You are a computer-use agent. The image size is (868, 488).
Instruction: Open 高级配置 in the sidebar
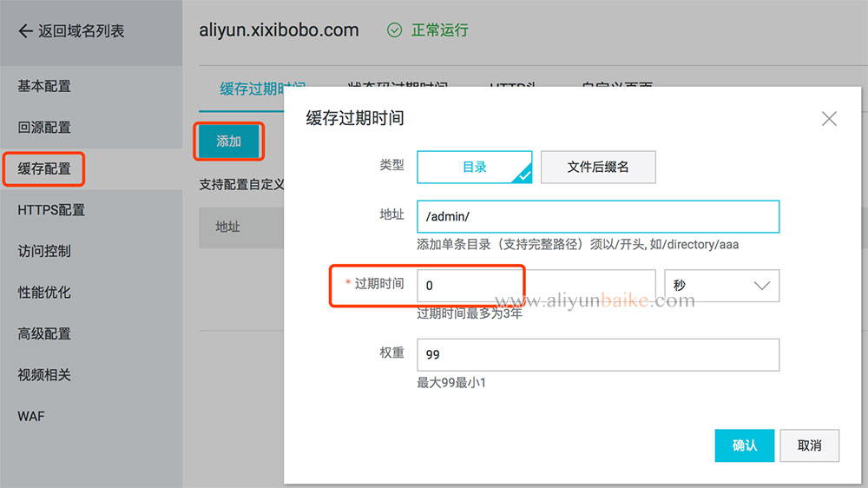click(x=44, y=334)
